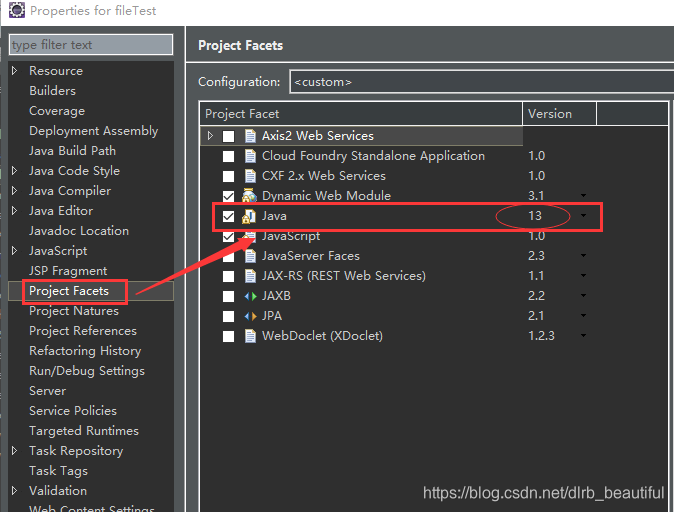Click the Cloud Foundry Standalone Application icon
Image resolution: width=674 pixels, height=512 pixels.
(250, 156)
